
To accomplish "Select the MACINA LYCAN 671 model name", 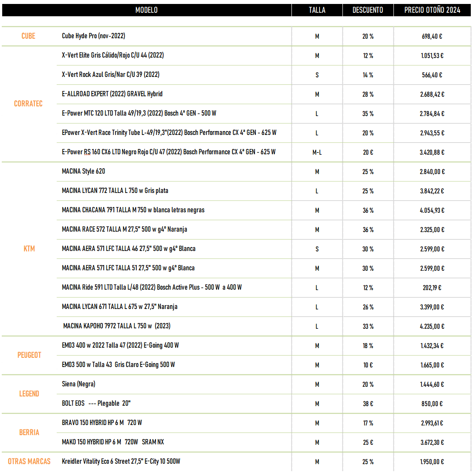I will tap(120, 307).
